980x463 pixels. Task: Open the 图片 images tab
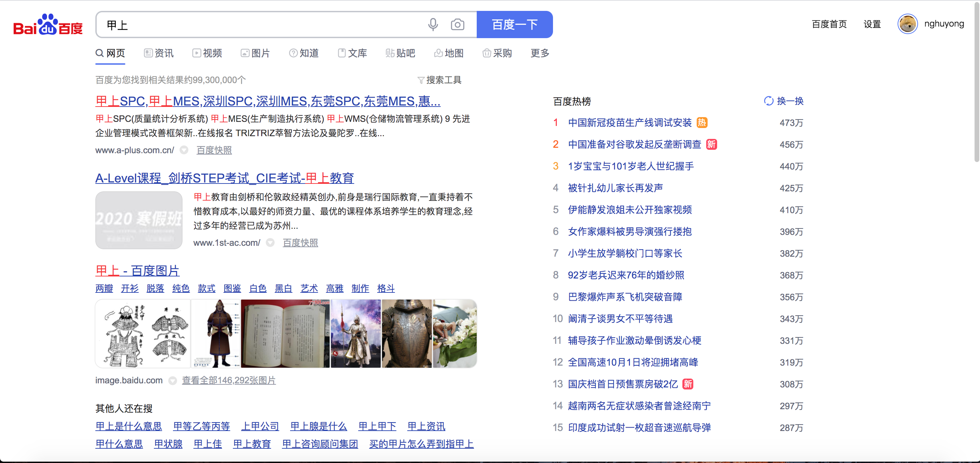[x=255, y=53]
